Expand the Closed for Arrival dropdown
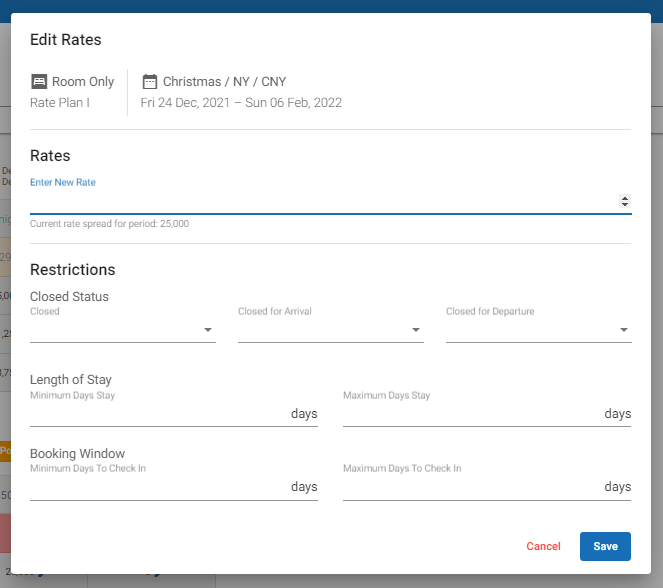The height and width of the screenshot is (588, 663). click(330, 330)
